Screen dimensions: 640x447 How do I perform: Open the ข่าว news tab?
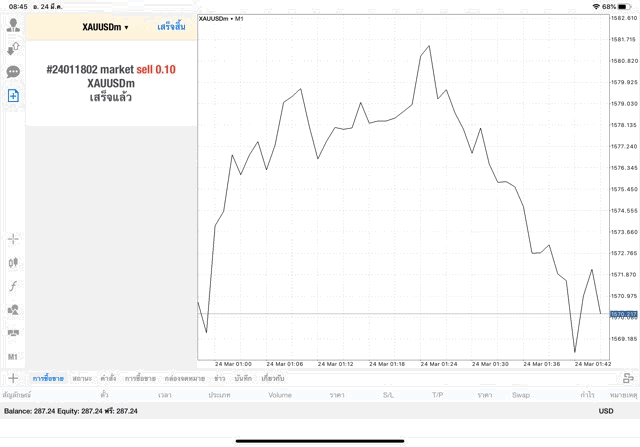219,379
